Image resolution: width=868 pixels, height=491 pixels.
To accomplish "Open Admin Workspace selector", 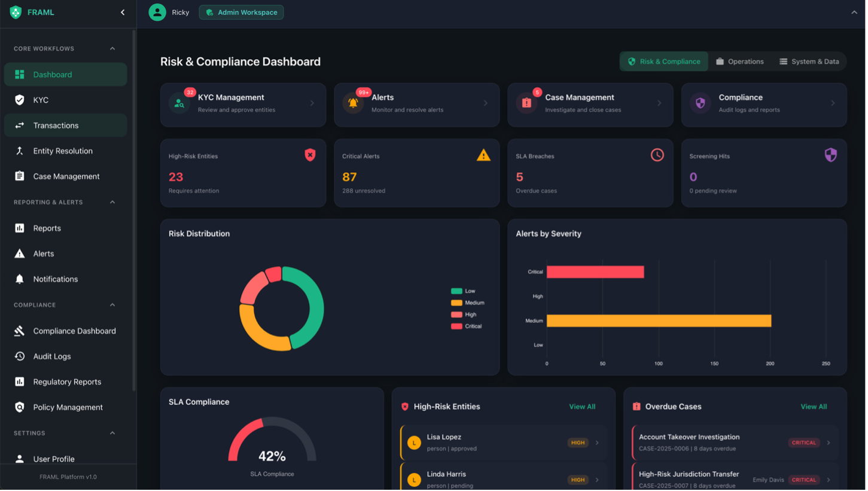I will click(x=241, y=12).
